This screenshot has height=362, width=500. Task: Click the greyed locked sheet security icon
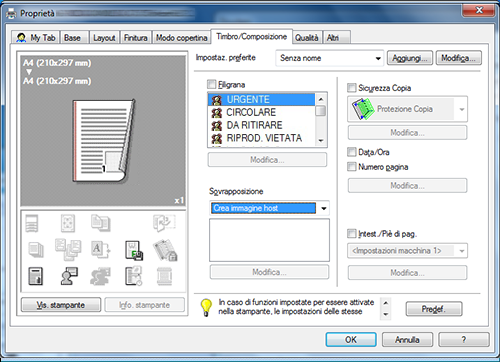coord(165,250)
